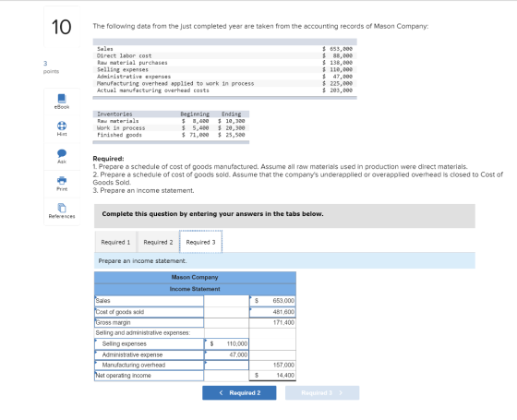This screenshot has width=517, height=420.
Task: Open the References documents icon
Action: 62,208
